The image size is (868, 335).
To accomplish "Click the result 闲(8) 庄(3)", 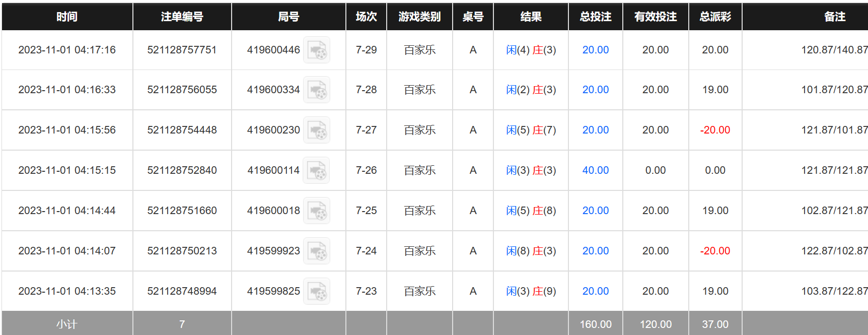I will point(531,251).
